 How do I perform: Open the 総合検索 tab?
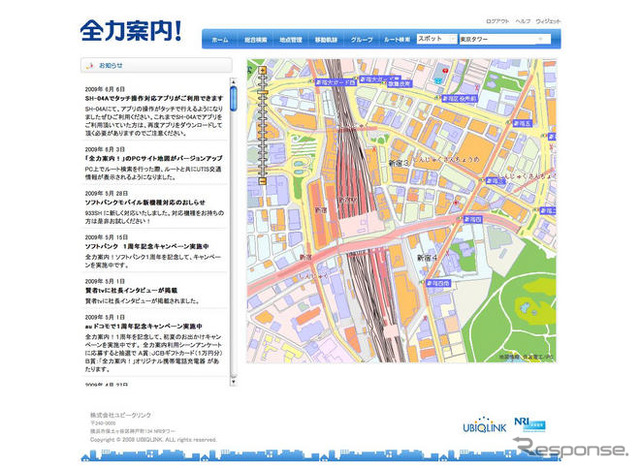[256, 40]
